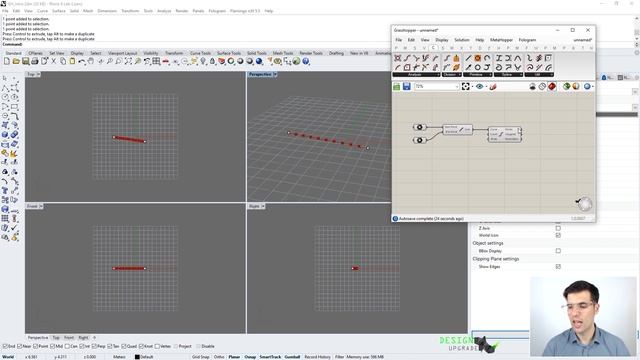Viewport: 640px width, 360px height.
Task: Click the black Default layer color swatch
Action: point(138,357)
